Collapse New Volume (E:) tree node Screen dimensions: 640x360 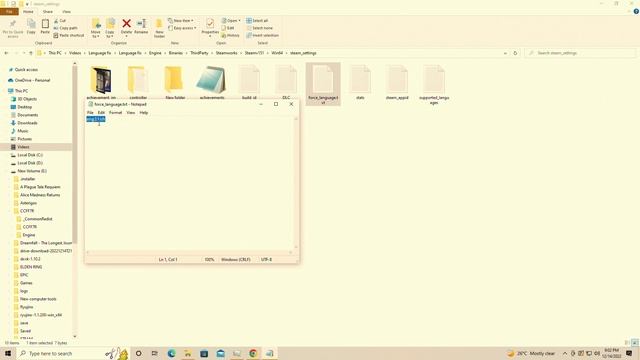8,171
